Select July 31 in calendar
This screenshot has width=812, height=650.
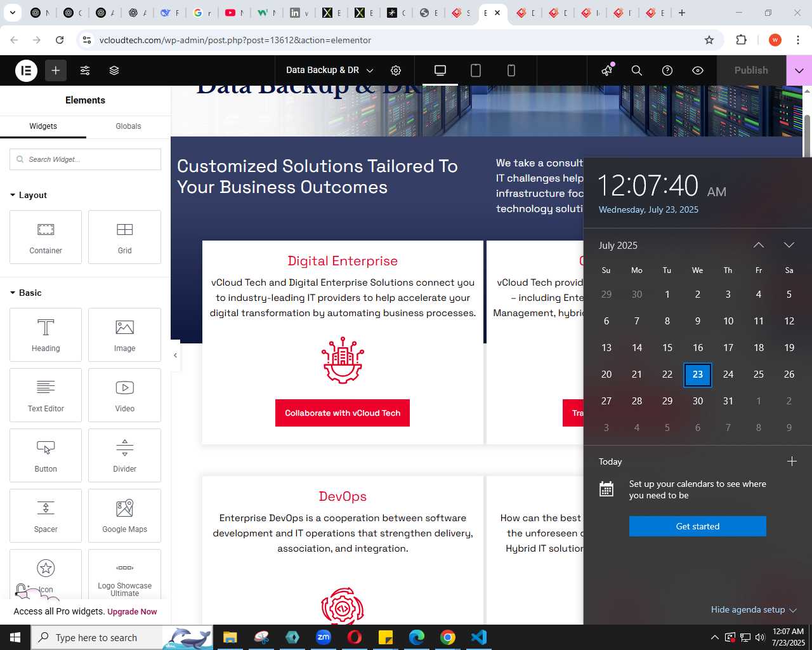pos(728,401)
